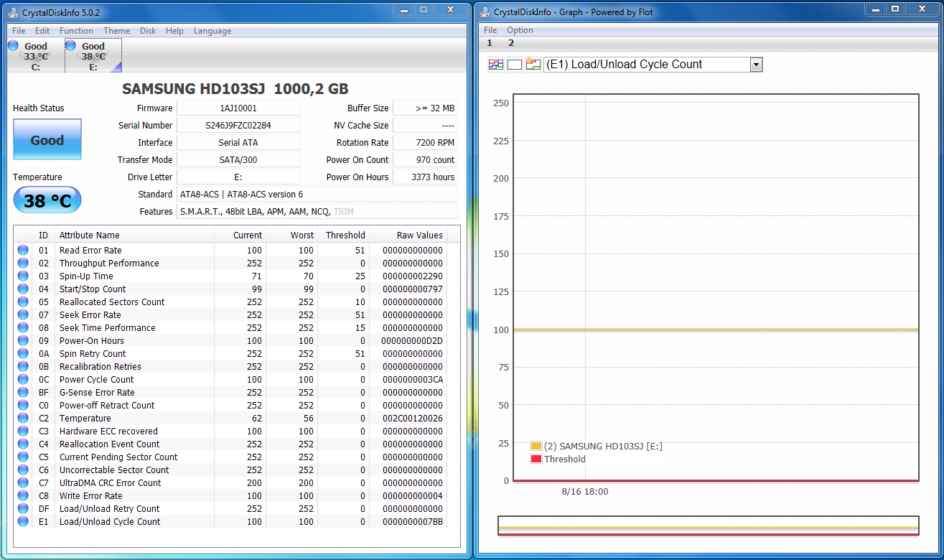Click status orb icon for Write Error Rate
Screen dimensions: 944x560
click(23, 496)
